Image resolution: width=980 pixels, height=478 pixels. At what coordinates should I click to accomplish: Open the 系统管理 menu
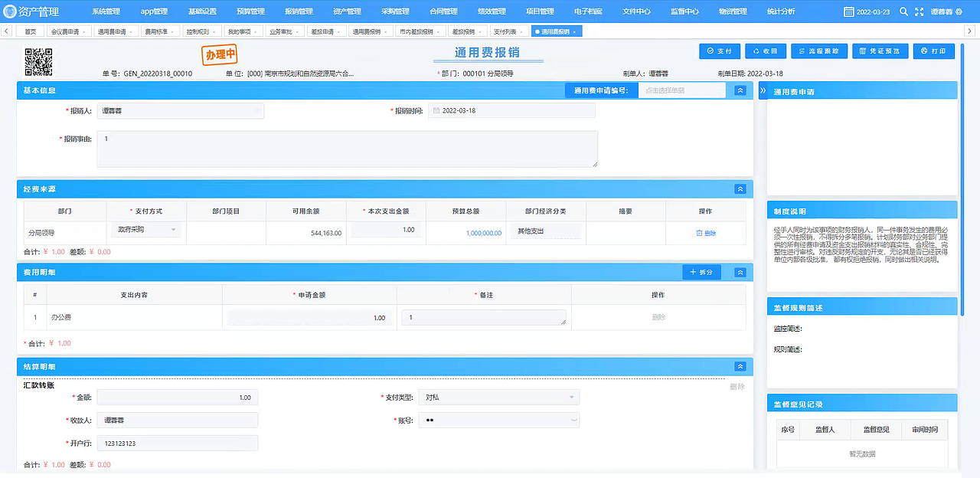106,11
